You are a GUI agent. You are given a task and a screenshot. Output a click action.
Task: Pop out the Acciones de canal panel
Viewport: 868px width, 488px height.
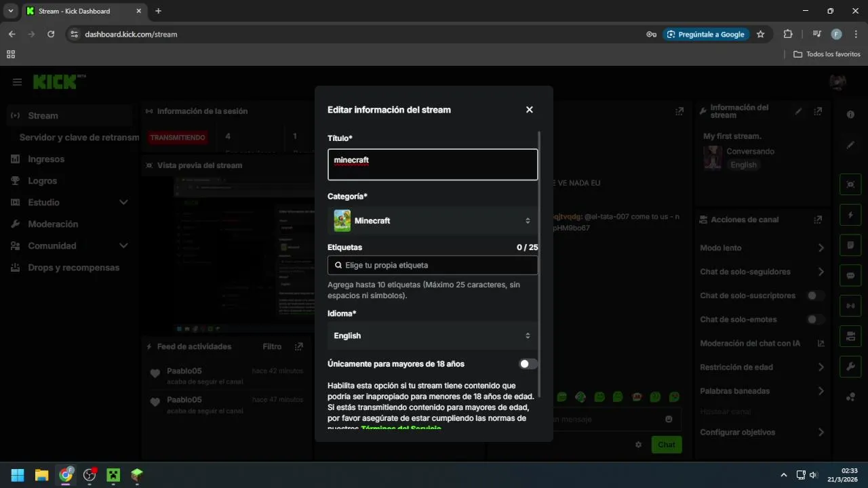coord(818,220)
